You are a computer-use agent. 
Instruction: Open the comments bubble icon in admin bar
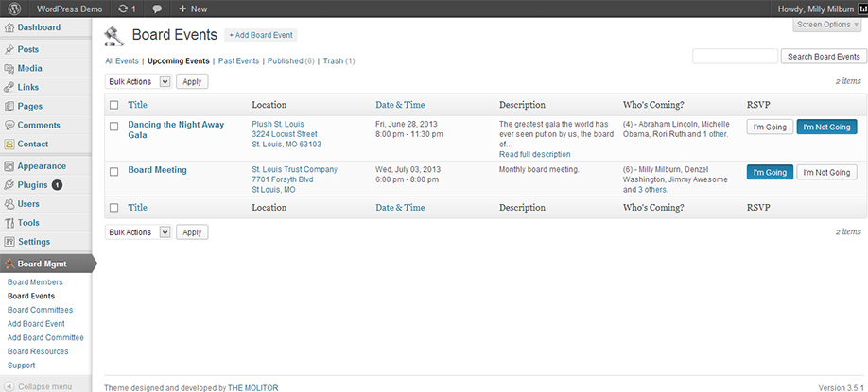click(x=156, y=9)
